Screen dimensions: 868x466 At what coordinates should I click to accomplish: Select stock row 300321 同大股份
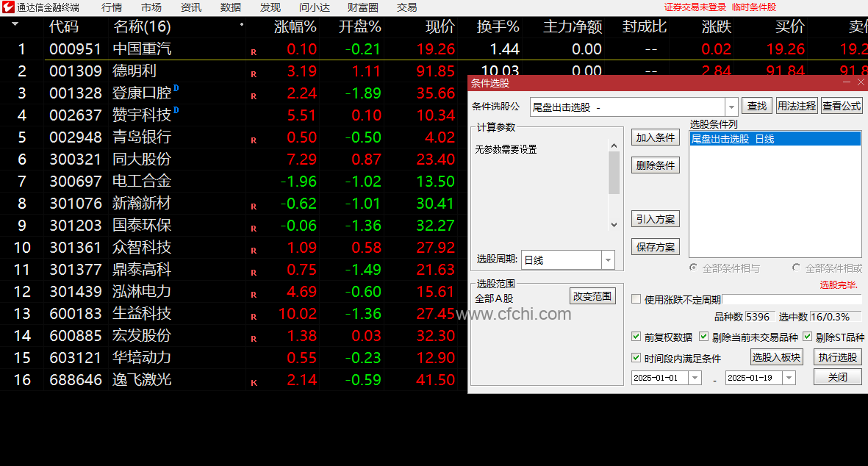point(233,159)
